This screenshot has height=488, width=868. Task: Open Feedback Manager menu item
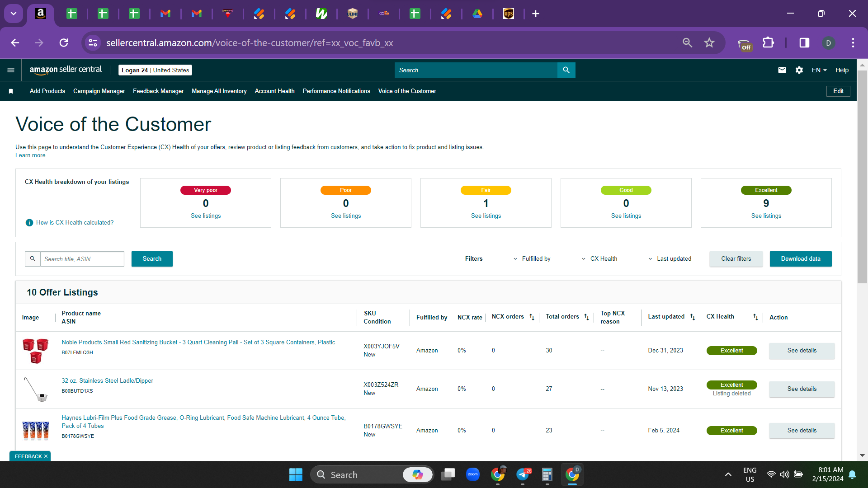coord(158,91)
